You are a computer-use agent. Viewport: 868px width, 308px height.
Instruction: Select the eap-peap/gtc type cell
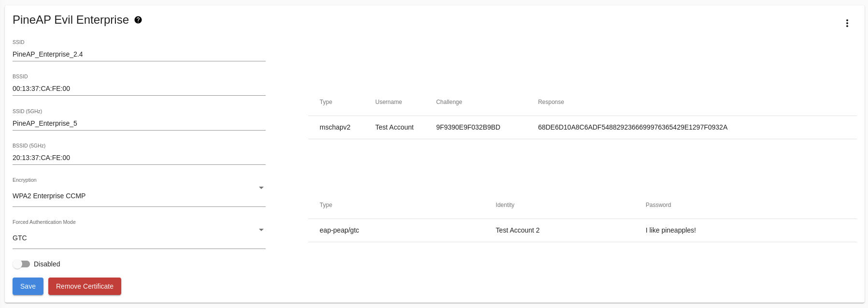(x=340, y=230)
